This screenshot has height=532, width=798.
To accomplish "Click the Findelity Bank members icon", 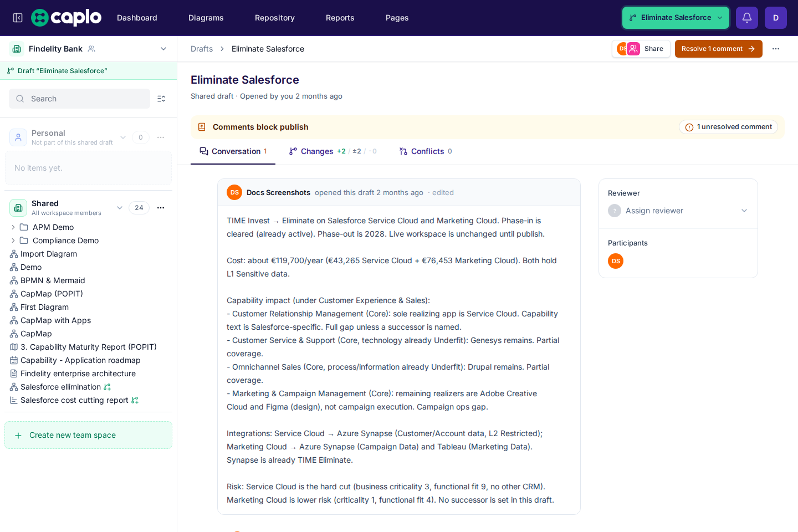I will point(91,49).
